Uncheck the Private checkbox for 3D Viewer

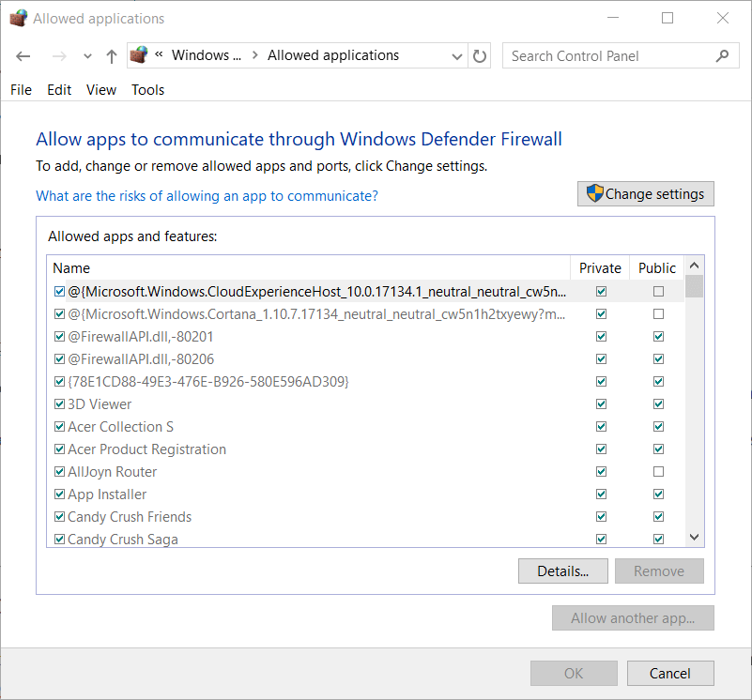click(x=600, y=403)
